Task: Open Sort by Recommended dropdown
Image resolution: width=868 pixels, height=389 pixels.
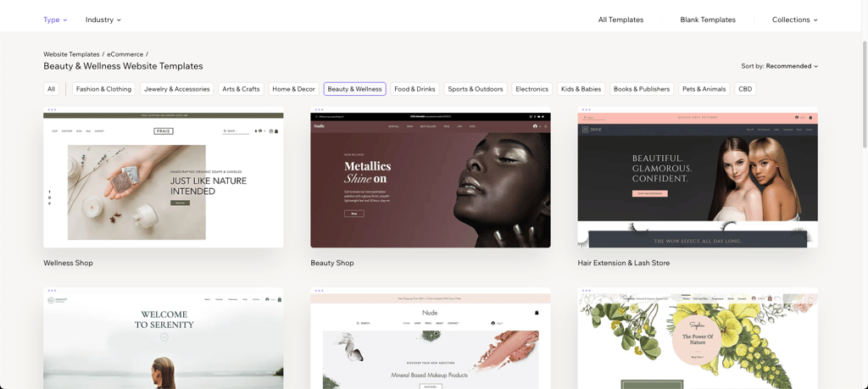Action: 780,66
